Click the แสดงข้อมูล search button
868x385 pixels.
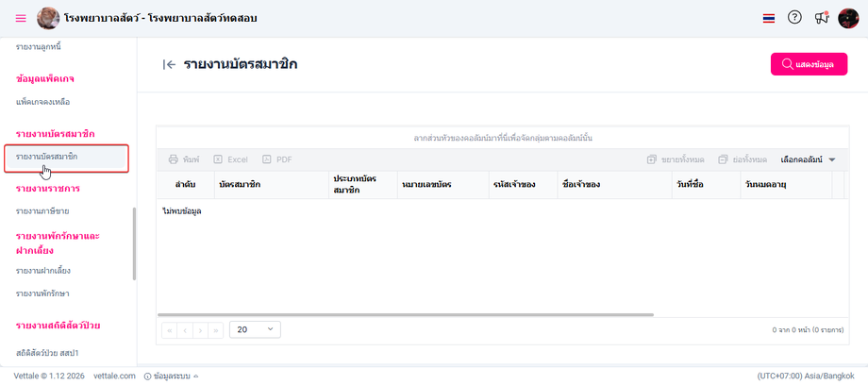point(809,64)
